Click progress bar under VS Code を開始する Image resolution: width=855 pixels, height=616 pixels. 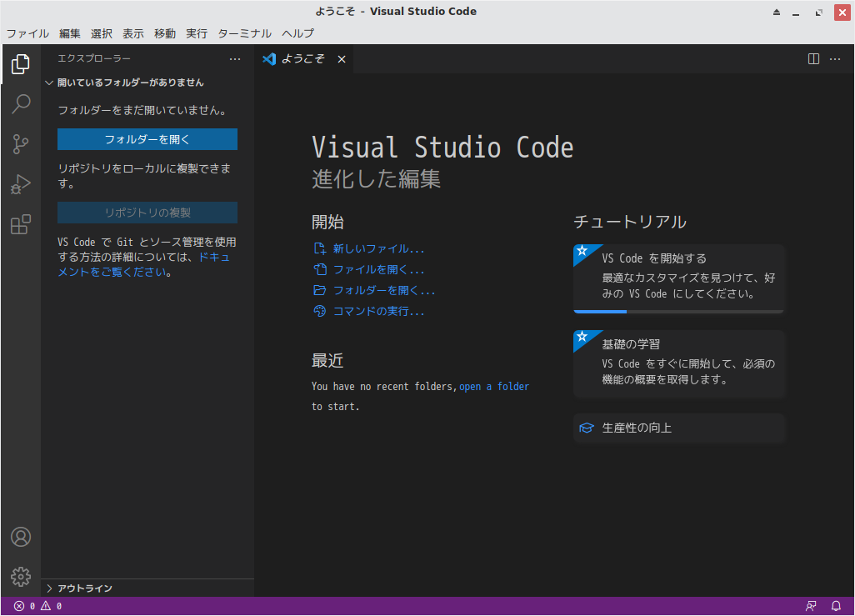click(x=679, y=312)
